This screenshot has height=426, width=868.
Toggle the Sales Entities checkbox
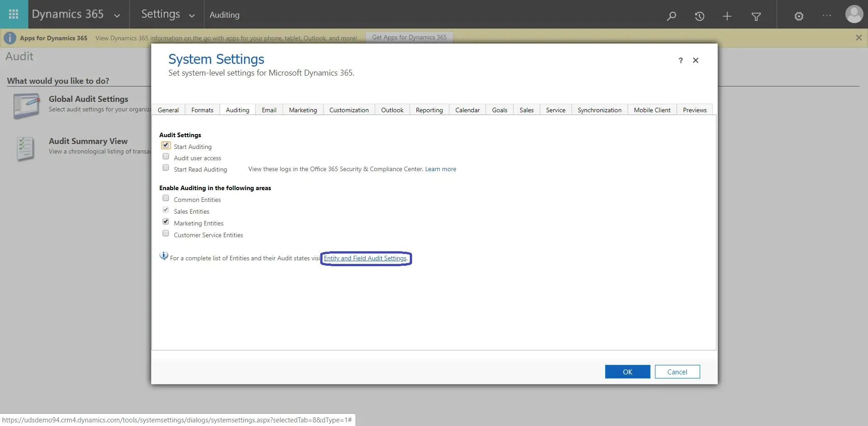coord(166,210)
